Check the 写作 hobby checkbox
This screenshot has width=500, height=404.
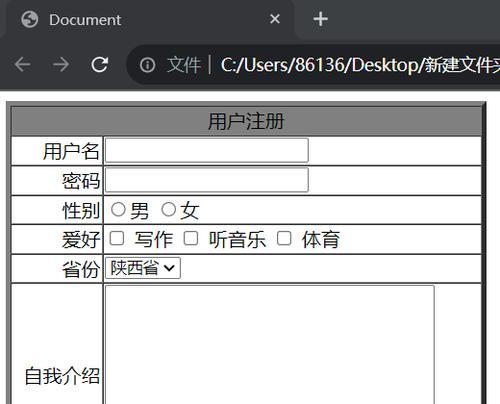[x=117, y=239]
